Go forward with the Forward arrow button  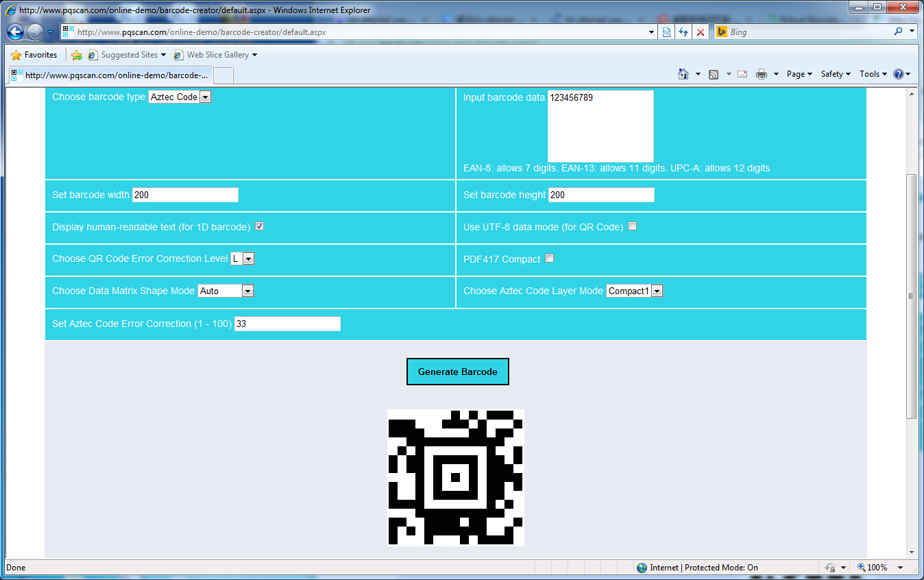click(35, 32)
